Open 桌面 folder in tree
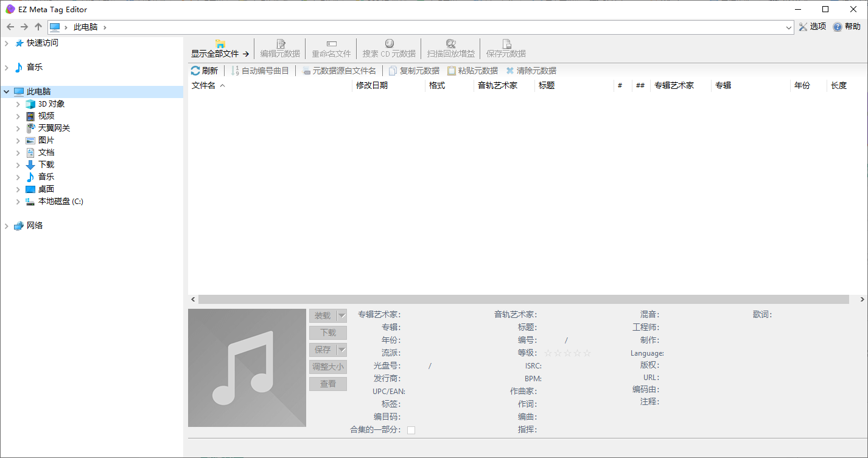The image size is (868, 458). (x=46, y=189)
